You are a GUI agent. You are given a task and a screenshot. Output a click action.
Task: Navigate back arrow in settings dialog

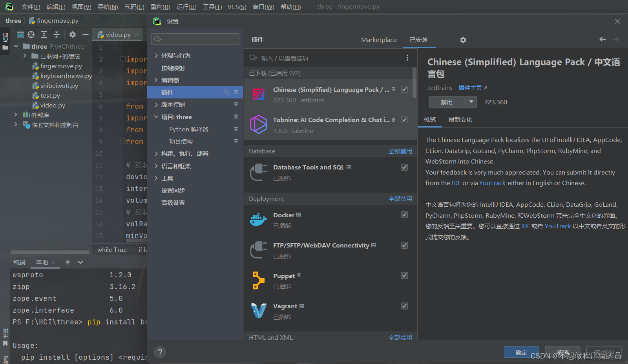(602, 39)
